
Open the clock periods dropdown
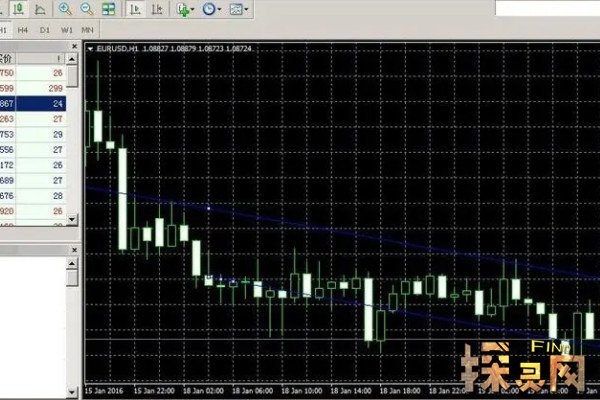pos(212,9)
